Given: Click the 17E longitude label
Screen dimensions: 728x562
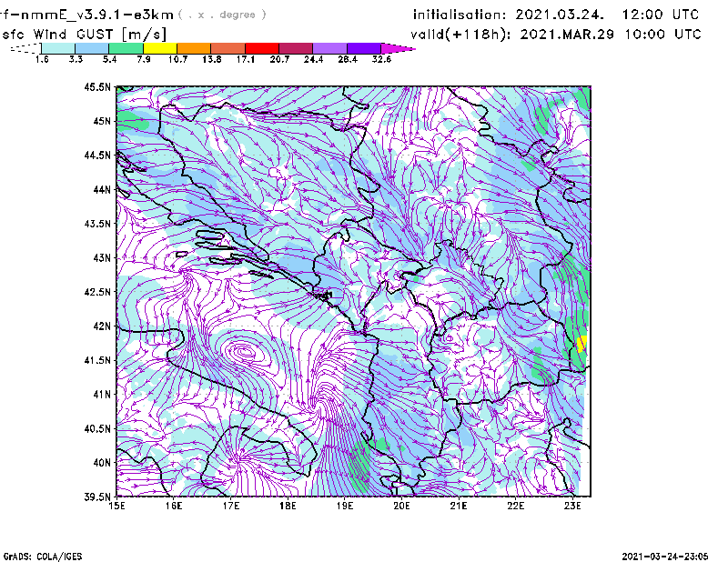Looking at the screenshot, I should click(231, 506).
